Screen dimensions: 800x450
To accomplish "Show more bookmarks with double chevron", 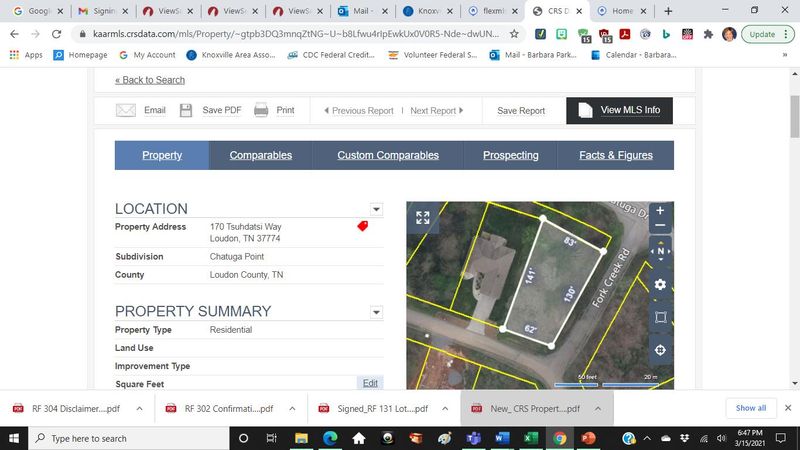I will coord(785,55).
